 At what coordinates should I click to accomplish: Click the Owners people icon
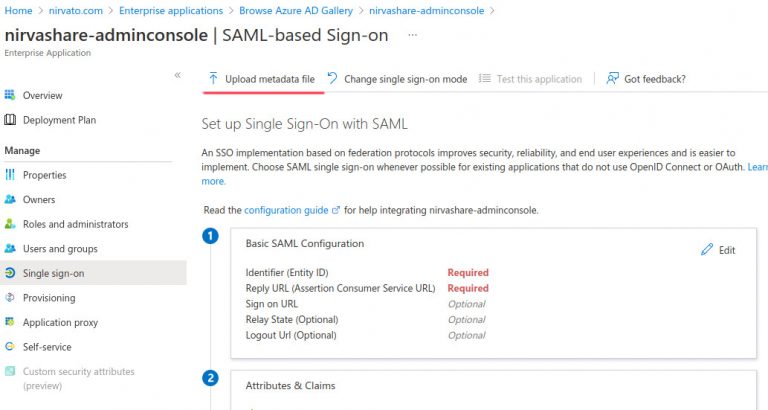pyautogui.click(x=10, y=200)
